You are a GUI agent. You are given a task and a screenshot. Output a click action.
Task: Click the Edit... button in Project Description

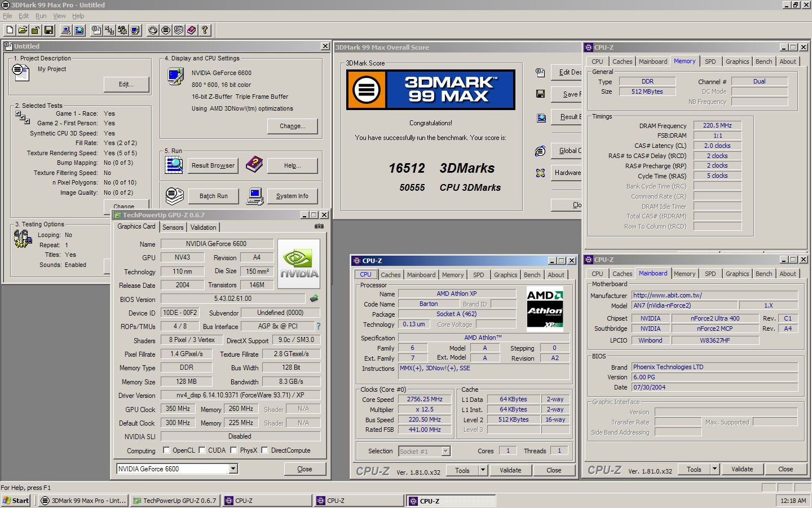[126, 84]
